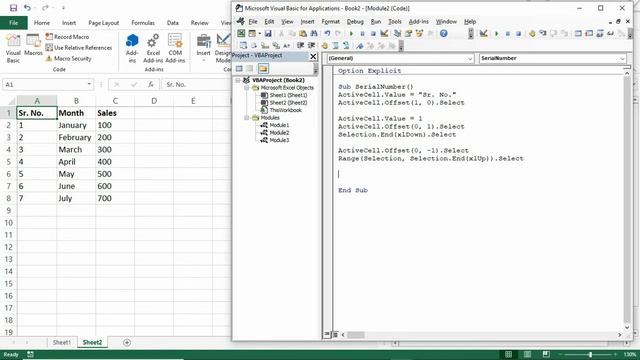The image size is (640, 360).
Task: Click the Reset stop icon in Standard toolbar
Action: [373, 33]
